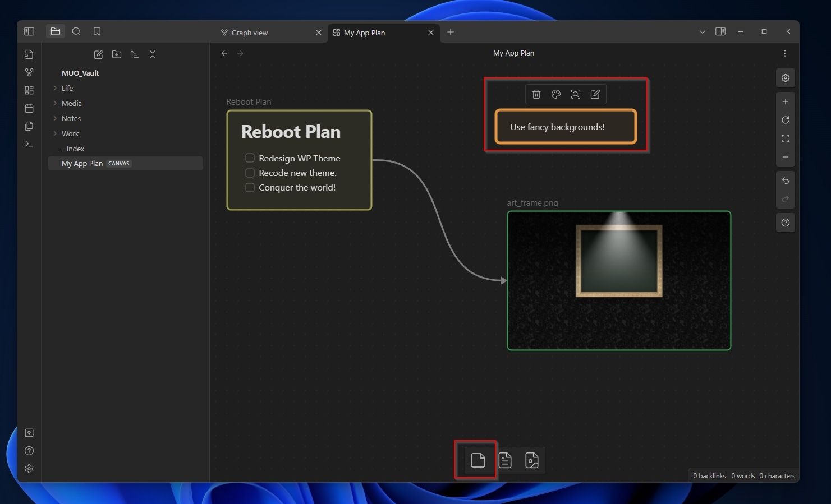Screen dimensions: 831x504
Task: Click the edit card pencil icon
Action: (595, 94)
